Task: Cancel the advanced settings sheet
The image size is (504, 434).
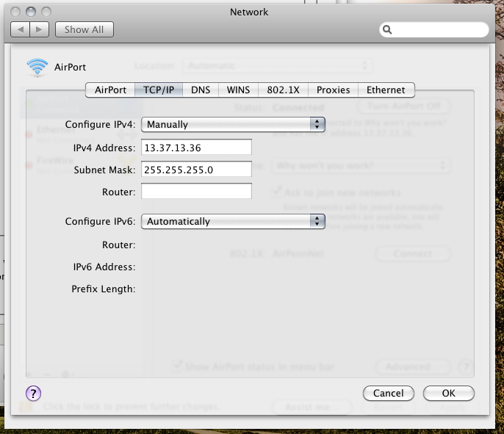Action: coord(388,393)
